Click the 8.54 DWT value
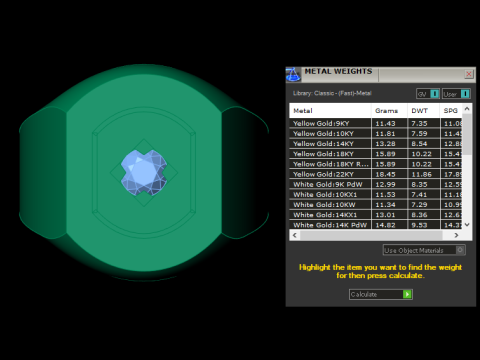Image resolution: width=480 pixels, height=360 pixels. click(x=419, y=144)
